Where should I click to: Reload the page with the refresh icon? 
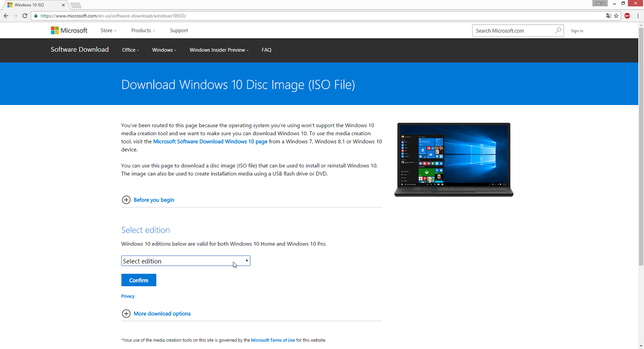tap(25, 16)
